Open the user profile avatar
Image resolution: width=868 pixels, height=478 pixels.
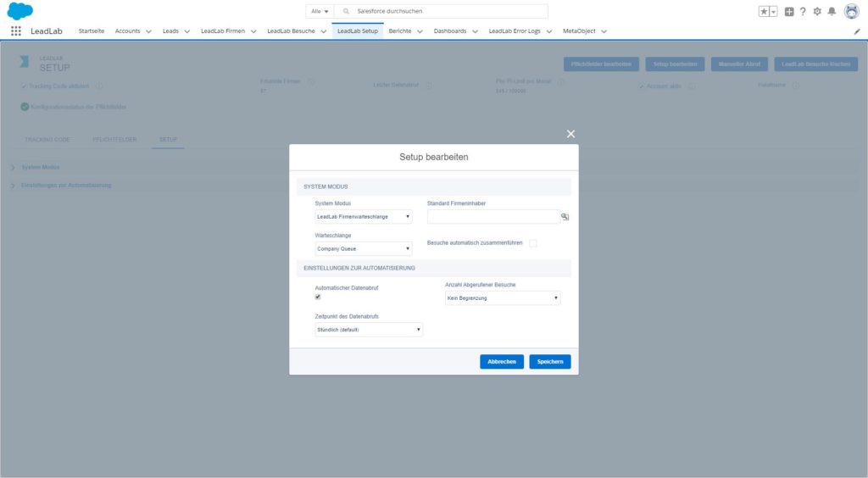(851, 11)
